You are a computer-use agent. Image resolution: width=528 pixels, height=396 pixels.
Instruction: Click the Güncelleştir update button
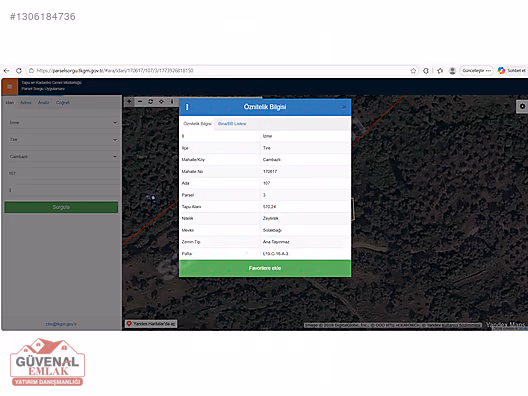click(476, 71)
